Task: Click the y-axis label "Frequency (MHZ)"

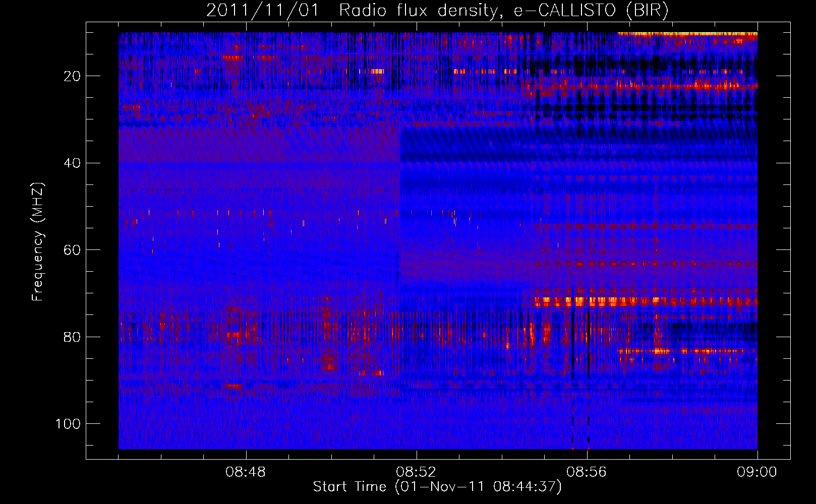Action: pos(38,241)
